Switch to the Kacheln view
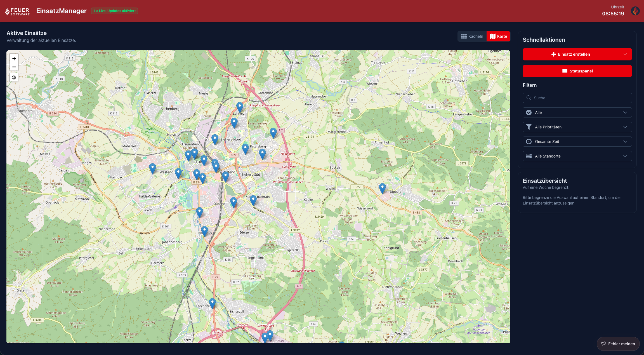 (x=472, y=36)
